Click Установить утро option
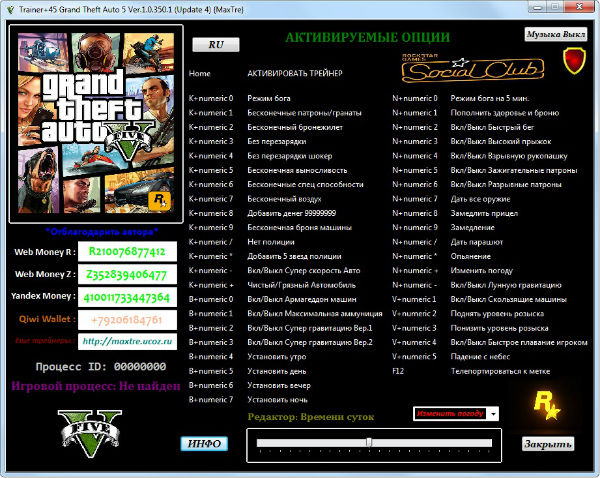 pos(277,357)
